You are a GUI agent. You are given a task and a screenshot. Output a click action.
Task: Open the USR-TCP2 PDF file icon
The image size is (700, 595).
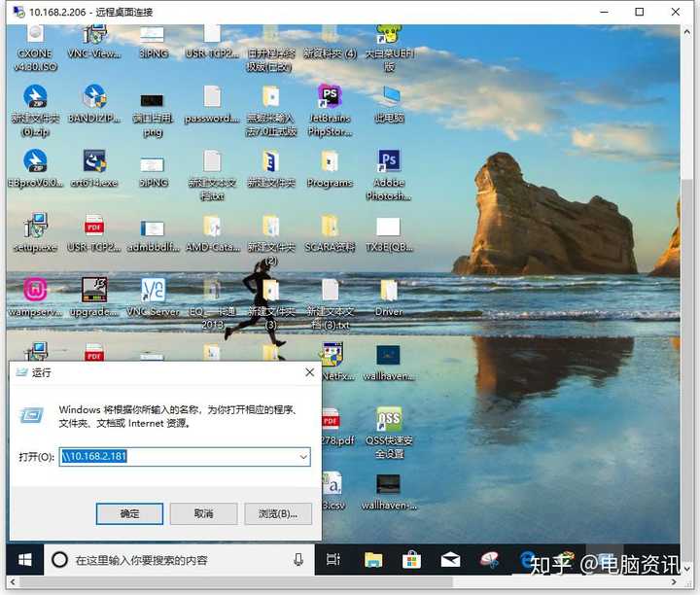(94, 232)
